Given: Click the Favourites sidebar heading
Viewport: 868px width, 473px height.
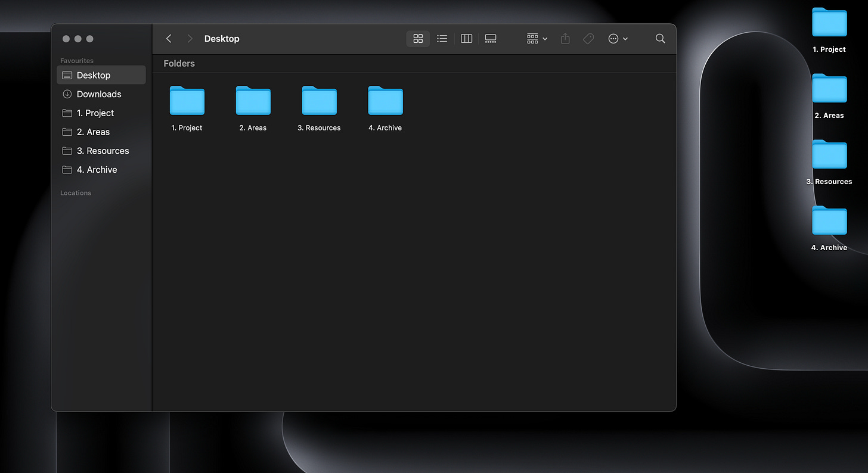Looking at the screenshot, I should (77, 61).
